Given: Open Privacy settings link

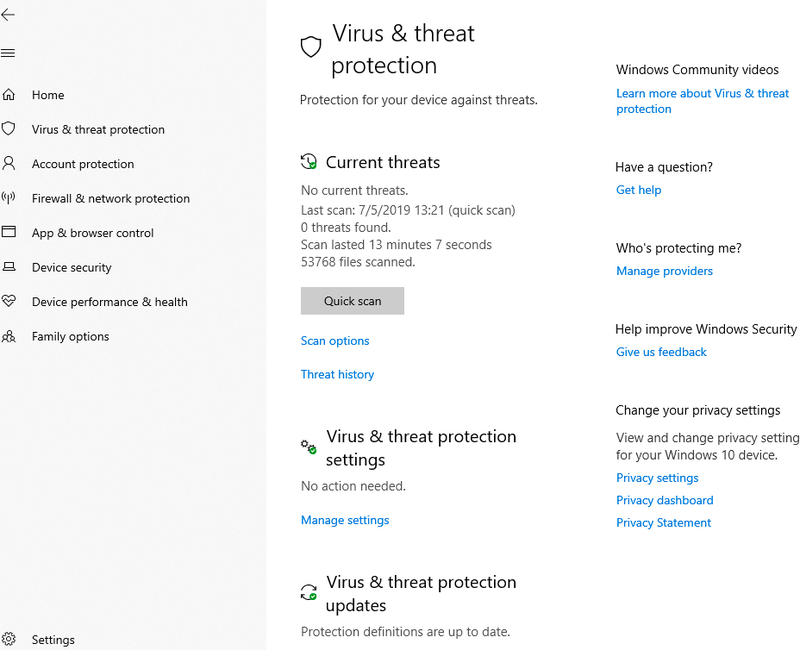Looking at the screenshot, I should pos(657,478).
